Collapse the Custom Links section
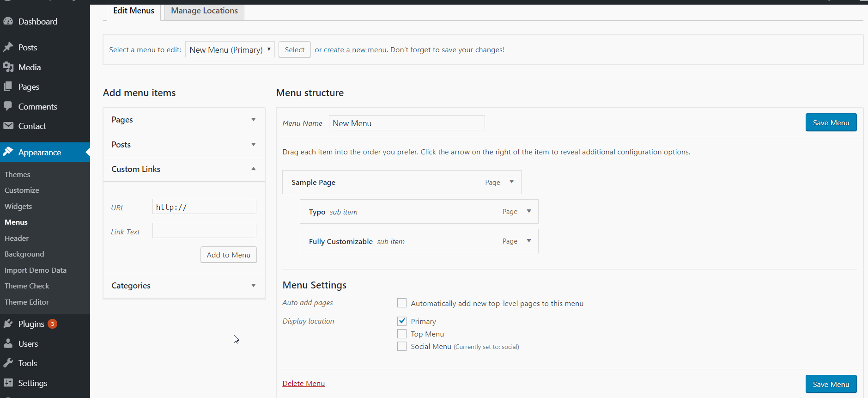The width and height of the screenshot is (868, 398). point(184,169)
